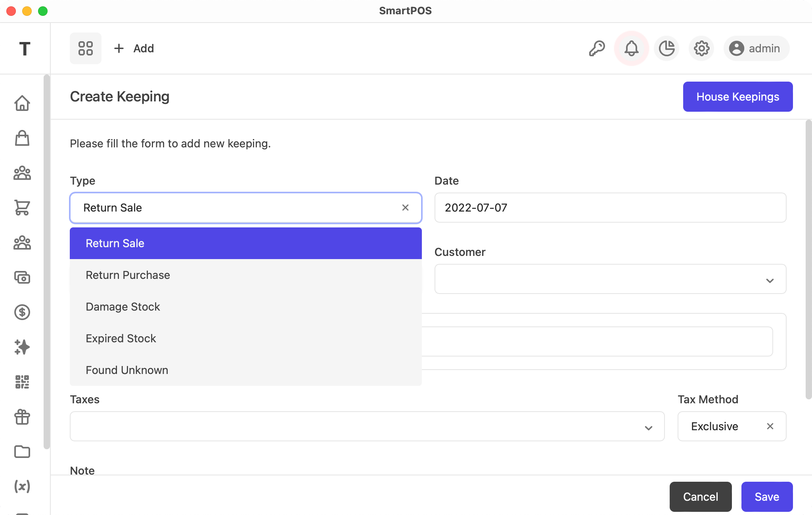Click the Date input field
812x515 pixels.
[x=610, y=208]
